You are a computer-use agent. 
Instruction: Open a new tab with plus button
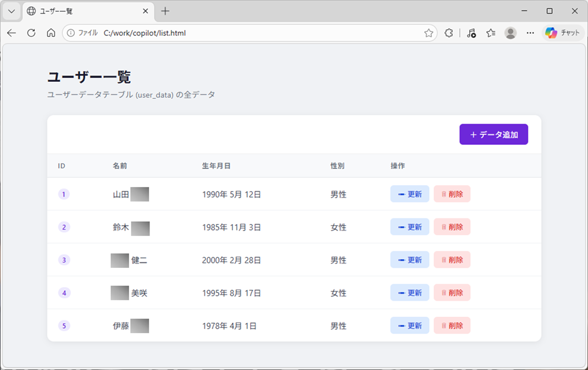point(165,11)
